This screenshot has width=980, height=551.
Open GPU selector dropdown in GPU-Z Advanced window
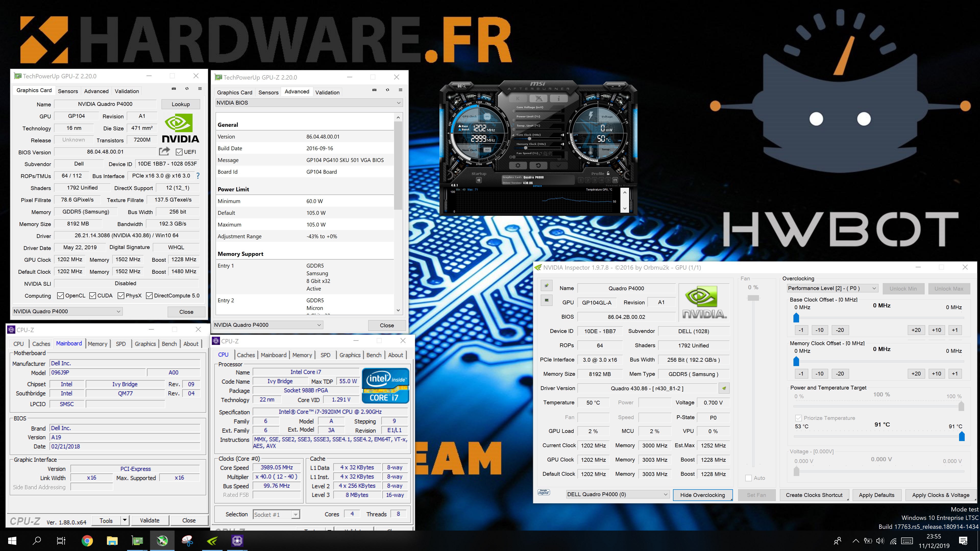coord(268,325)
